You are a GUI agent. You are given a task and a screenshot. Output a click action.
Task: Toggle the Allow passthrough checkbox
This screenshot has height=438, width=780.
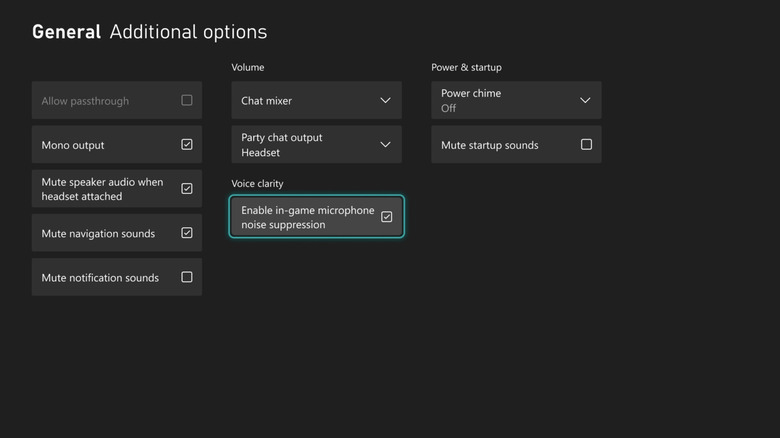click(187, 101)
